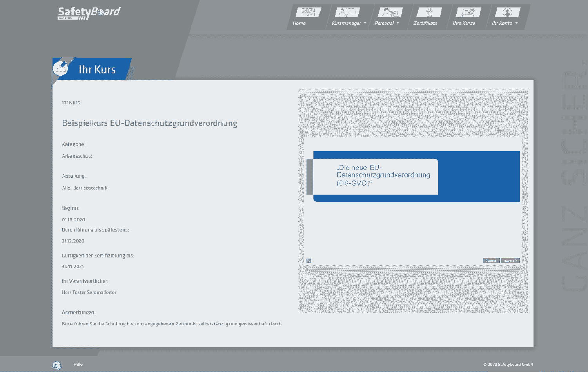Expand the Kursmanager dropdown arrow
The width and height of the screenshot is (588, 372).
pyautogui.click(x=365, y=23)
